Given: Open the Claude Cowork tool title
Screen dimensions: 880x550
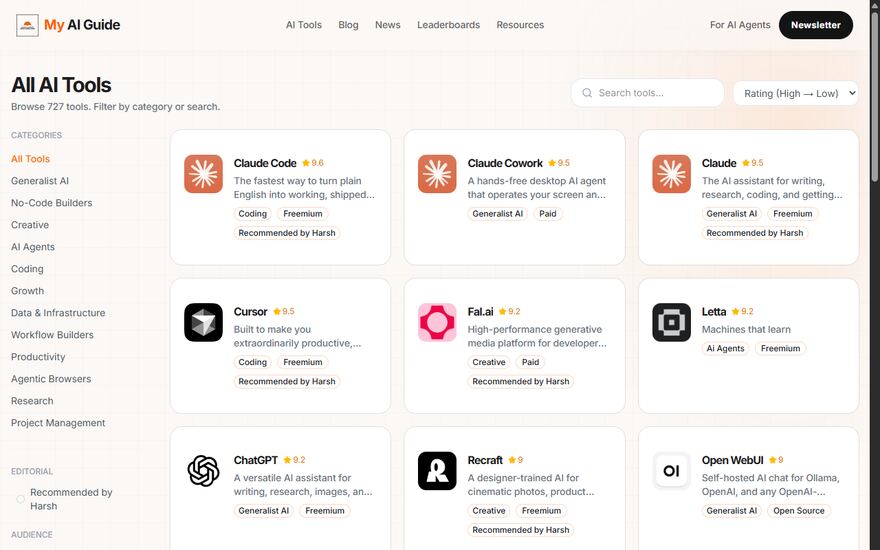Looking at the screenshot, I should pyautogui.click(x=505, y=163).
